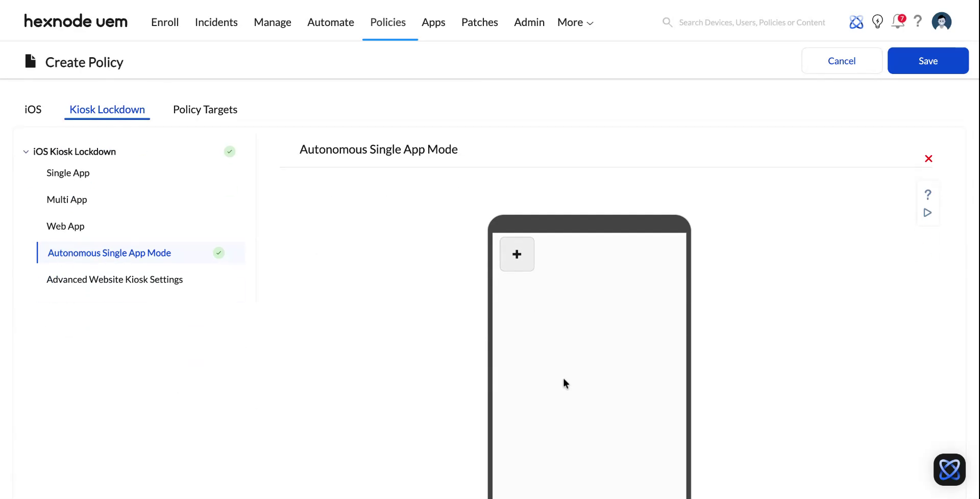This screenshot has height=499, width=980.
Task: Open the help tooltip beside the tutorial panel
Action: pos(928,194)
